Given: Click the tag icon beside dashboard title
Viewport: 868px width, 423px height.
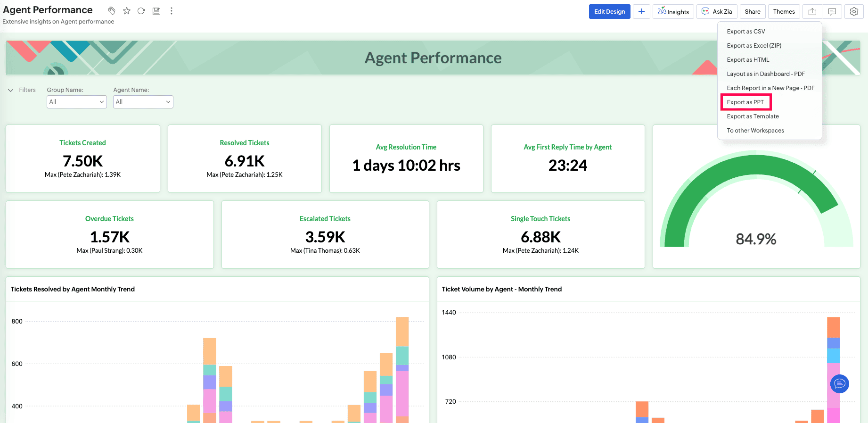Looking at the screenshot, I should click(x=112, y=11).
